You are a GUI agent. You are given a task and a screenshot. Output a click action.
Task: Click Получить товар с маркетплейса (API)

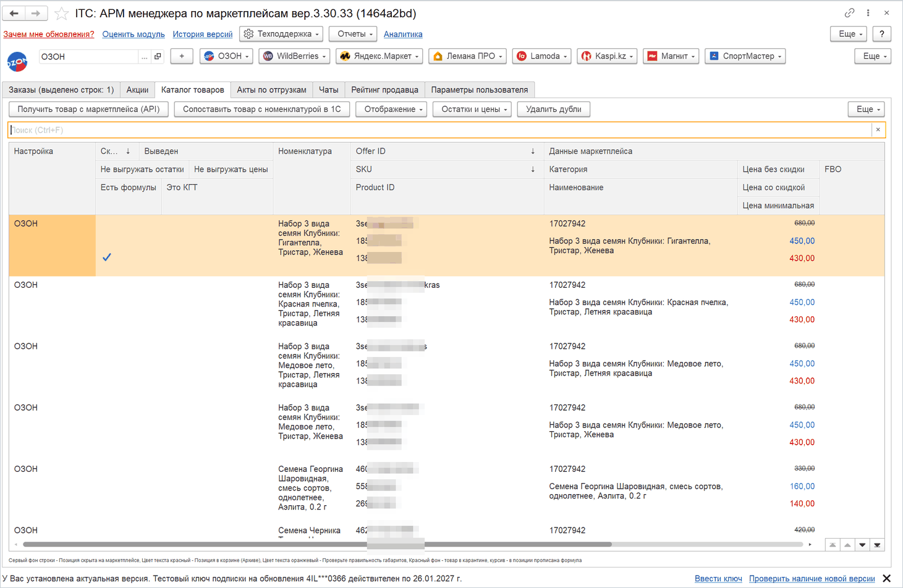[88, 109]
